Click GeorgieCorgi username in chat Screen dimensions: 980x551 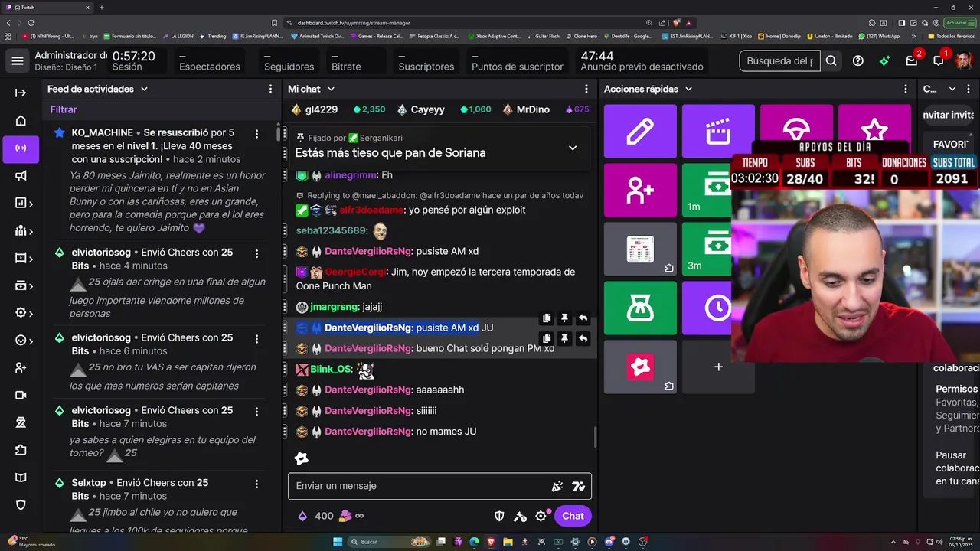tap(355, 272)
